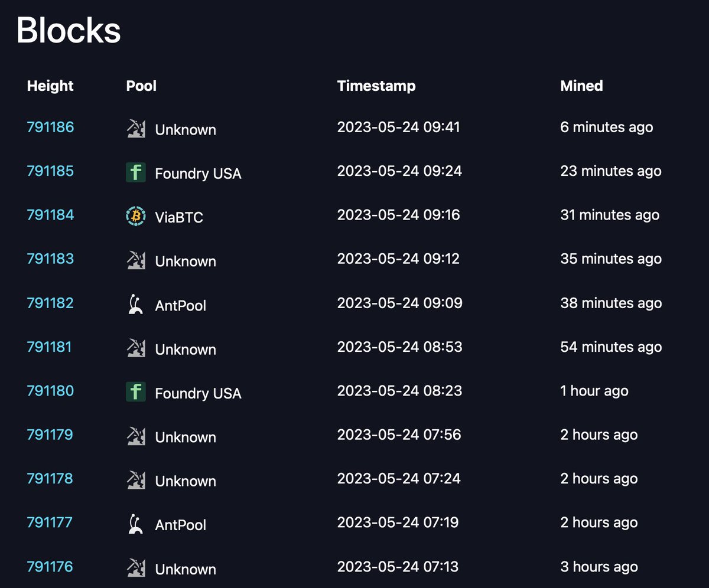Click the Unknown pool icon in row 791181

[x=136, y=348]
